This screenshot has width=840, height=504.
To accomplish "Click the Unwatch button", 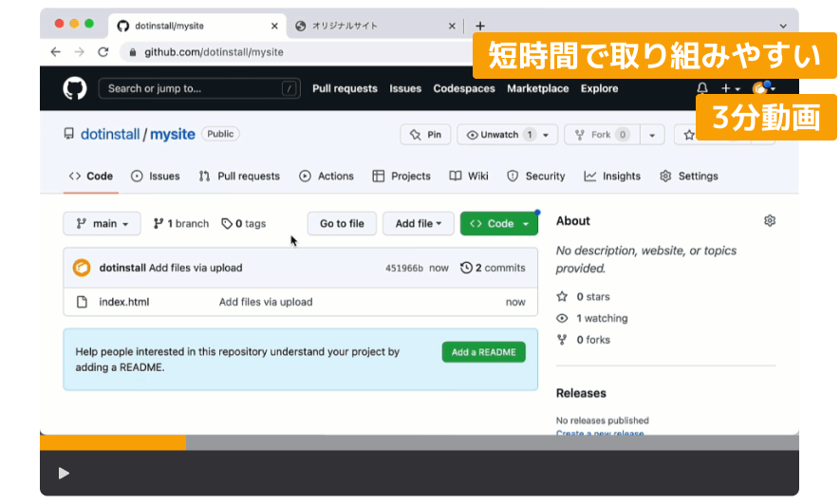I will click(x=507, y=135).
